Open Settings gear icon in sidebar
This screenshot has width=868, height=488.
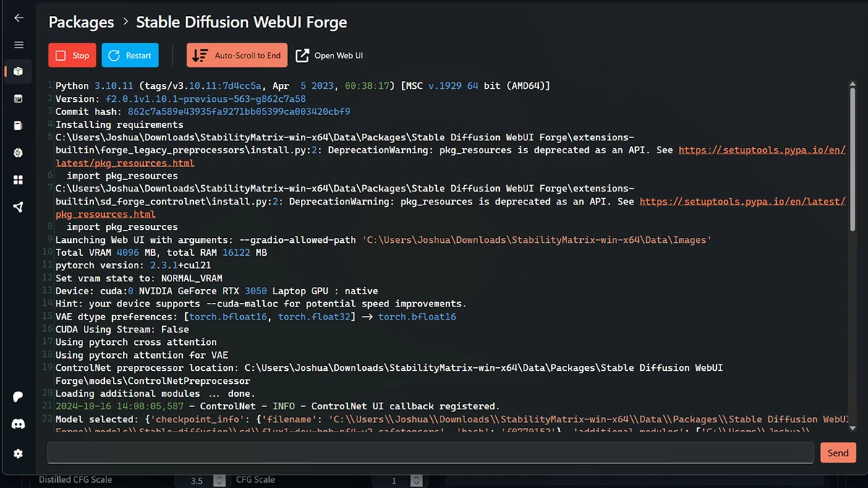(x=19, y=453)
